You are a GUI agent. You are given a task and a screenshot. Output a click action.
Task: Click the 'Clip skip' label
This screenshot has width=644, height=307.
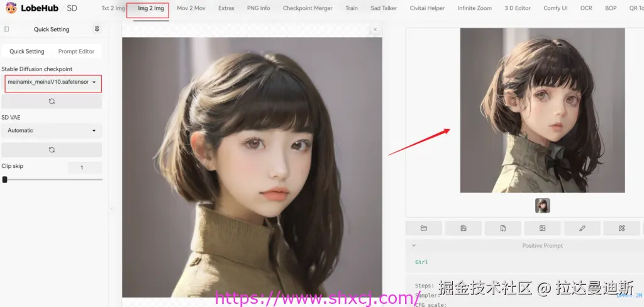tap(13, 166)
